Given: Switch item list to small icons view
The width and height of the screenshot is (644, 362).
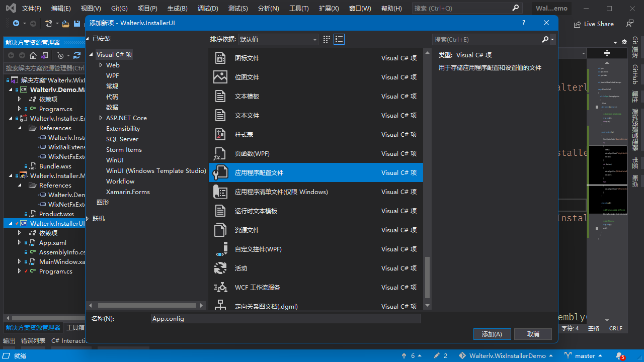Looking at the screenshot, I should pyautogui.click(x=327, y=39).
